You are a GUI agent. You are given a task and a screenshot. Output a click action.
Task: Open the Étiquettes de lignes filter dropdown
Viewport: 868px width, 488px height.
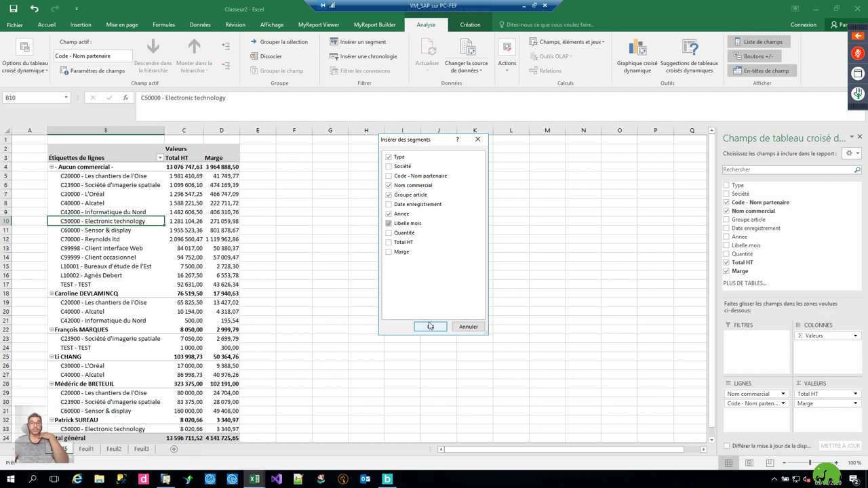[x=160, y=158]
